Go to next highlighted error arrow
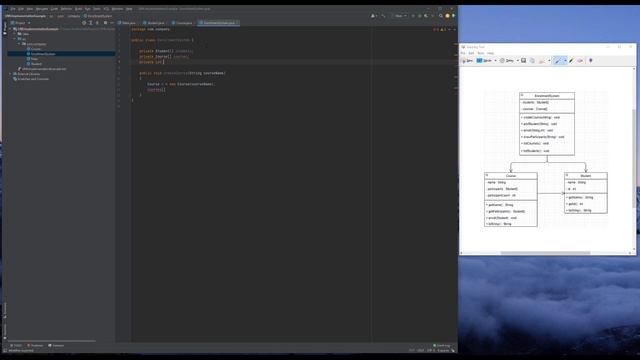This screenshot has width=640, height=360. 454,29
